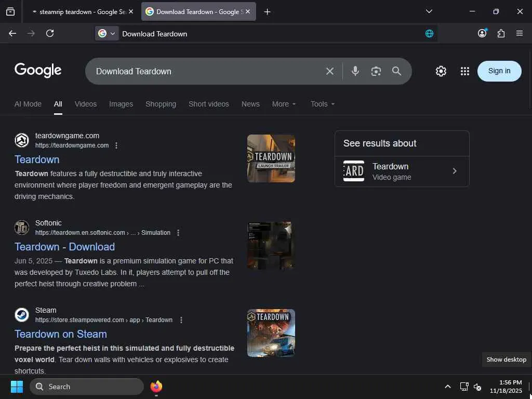Open a new tab with the plus button

pos(268,12)
